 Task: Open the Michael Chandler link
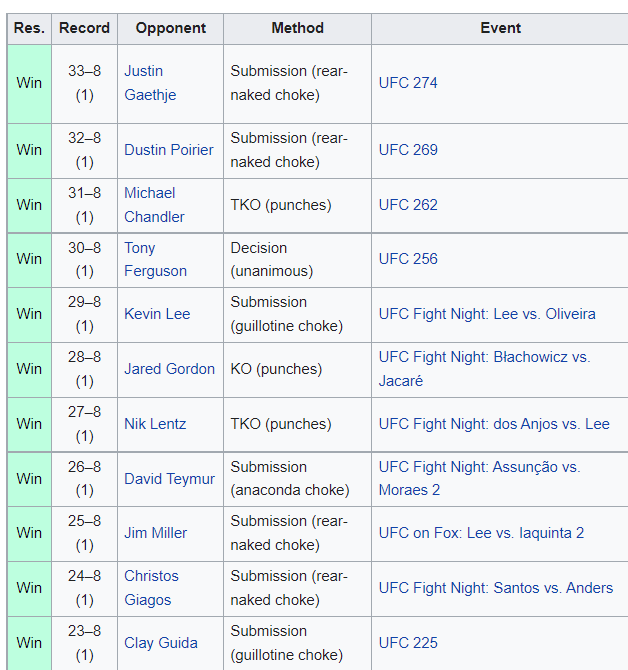click(154, 205)
